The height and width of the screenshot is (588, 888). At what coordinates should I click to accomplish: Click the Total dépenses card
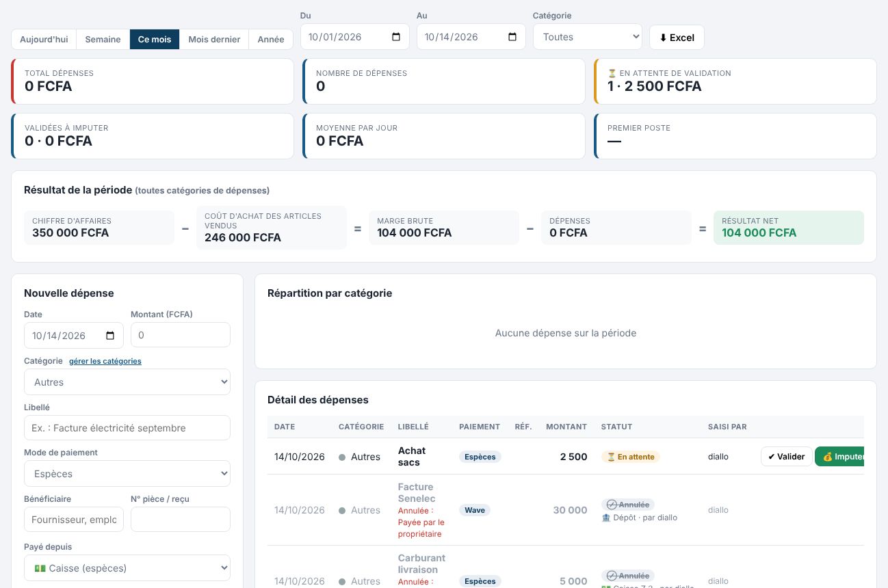[x=153, y=81]
